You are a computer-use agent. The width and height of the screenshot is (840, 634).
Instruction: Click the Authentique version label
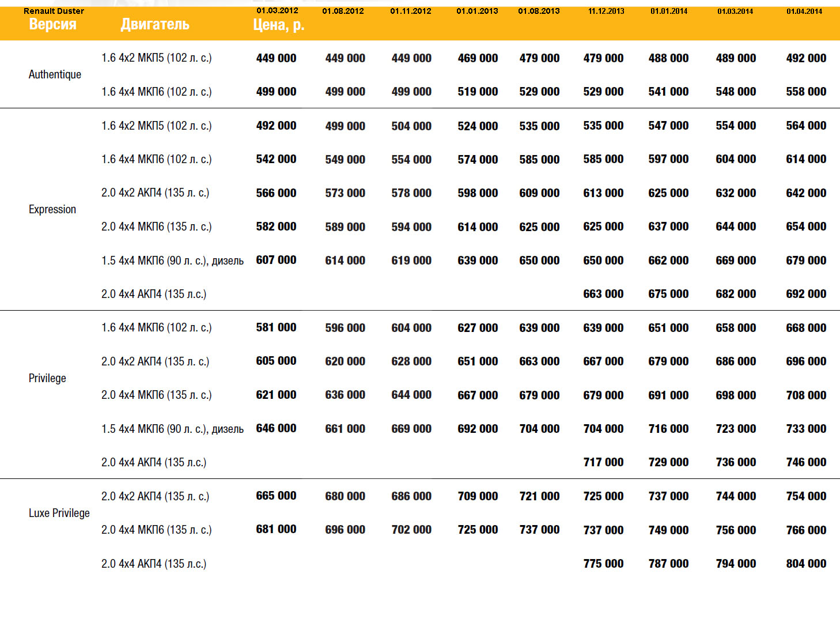55,74
